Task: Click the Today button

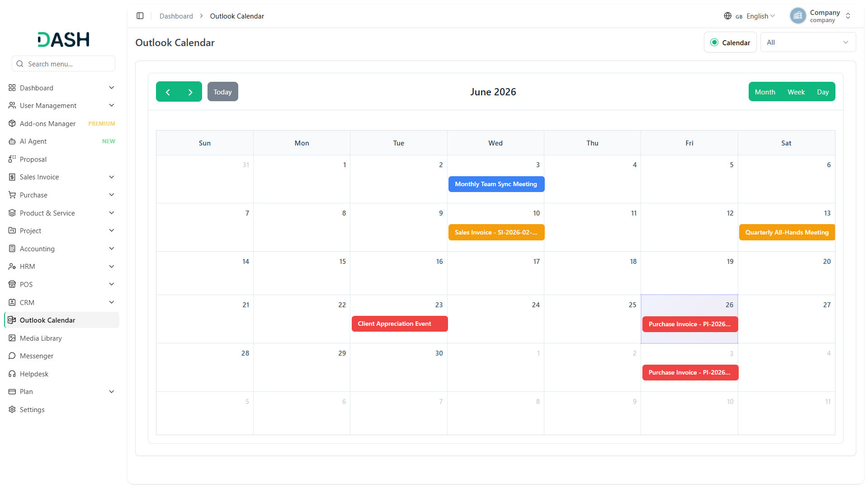Action: [x=223, y=92]
